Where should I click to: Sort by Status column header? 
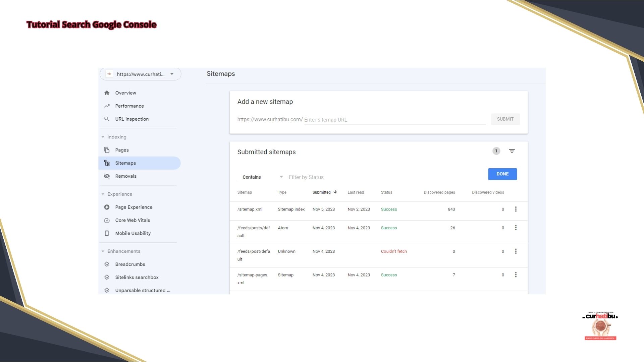coord(386,192)
